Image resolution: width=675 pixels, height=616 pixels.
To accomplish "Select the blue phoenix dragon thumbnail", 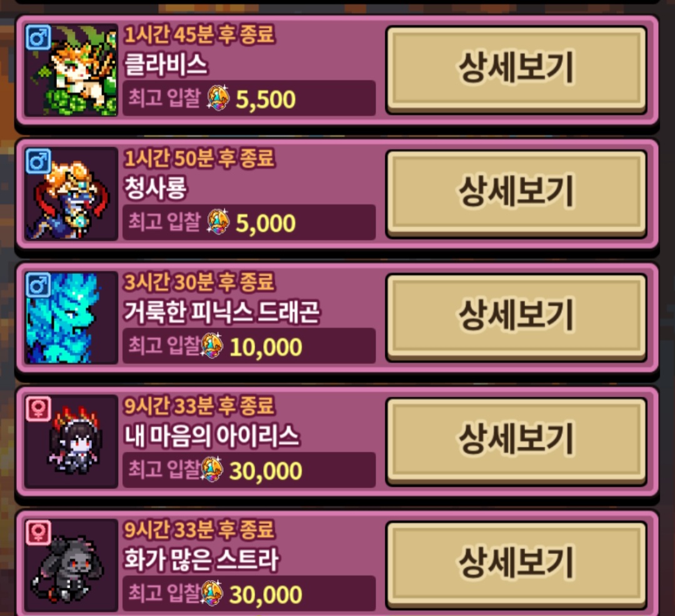I will coord(71,318).
